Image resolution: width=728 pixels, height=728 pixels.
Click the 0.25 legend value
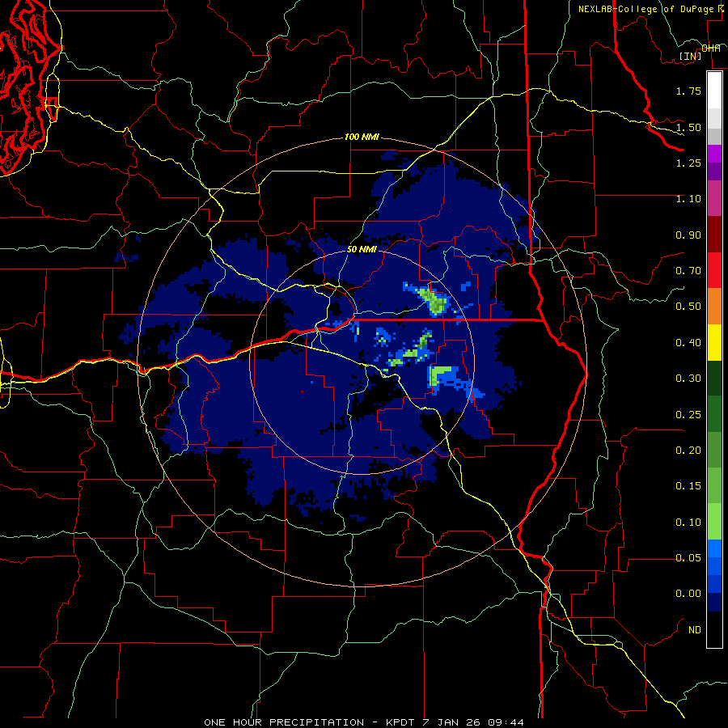[x=688, y=415]
